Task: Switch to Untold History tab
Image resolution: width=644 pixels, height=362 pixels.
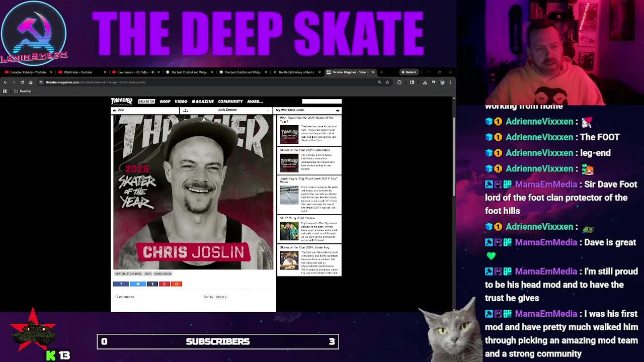Action: [x=296, y=72]
